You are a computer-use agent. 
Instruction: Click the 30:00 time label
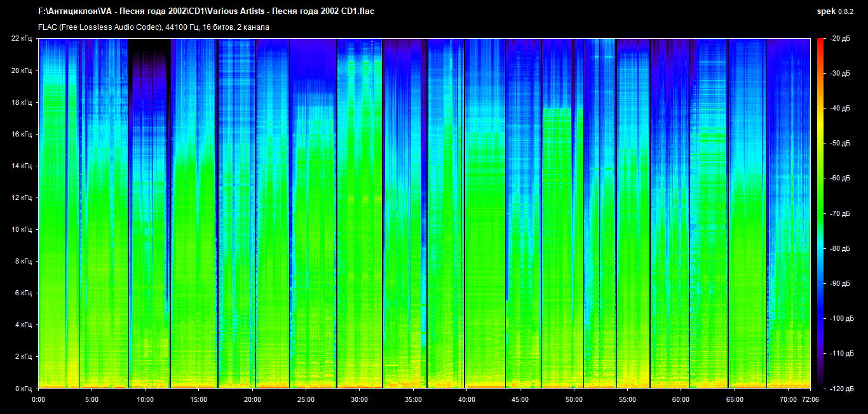tap(359, 400)
